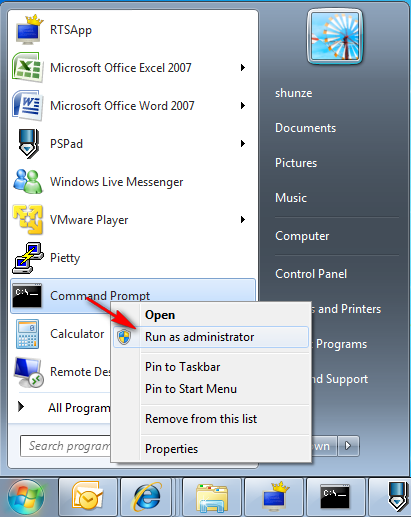Click the user account picture thumbnail
Image resolution: width=411 pixels, height=517 pixels.
point(335,36)
